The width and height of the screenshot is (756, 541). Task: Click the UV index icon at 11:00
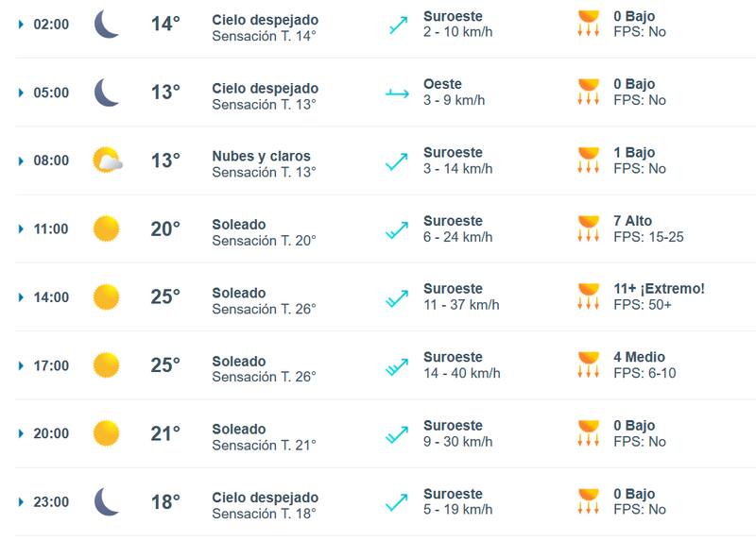(589, 228)
